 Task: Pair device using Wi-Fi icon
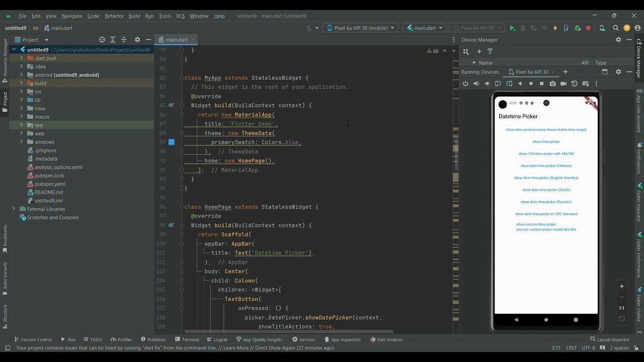coord(490,51)
